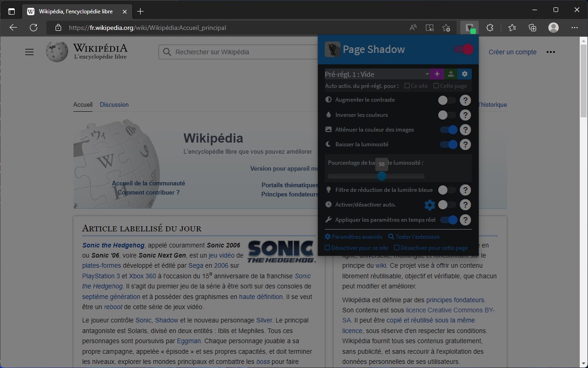This screenshot has width=588, height=368.
Task: Enable Augmenter le contraste switch
Action: [x=447, y=100]
